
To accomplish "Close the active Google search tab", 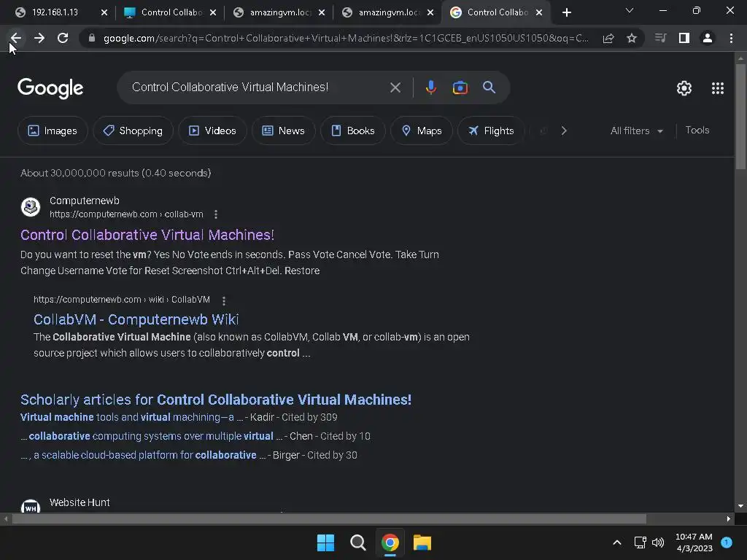I will point(539,13).
